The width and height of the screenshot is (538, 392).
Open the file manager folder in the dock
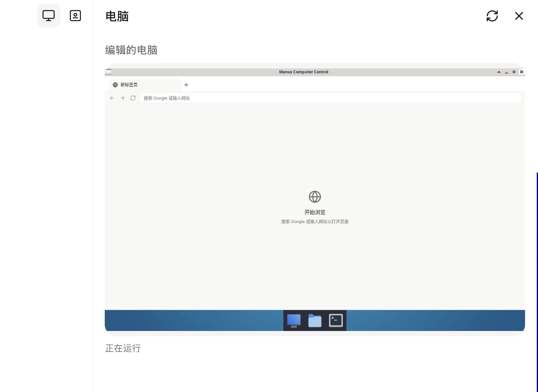[315, 321]
